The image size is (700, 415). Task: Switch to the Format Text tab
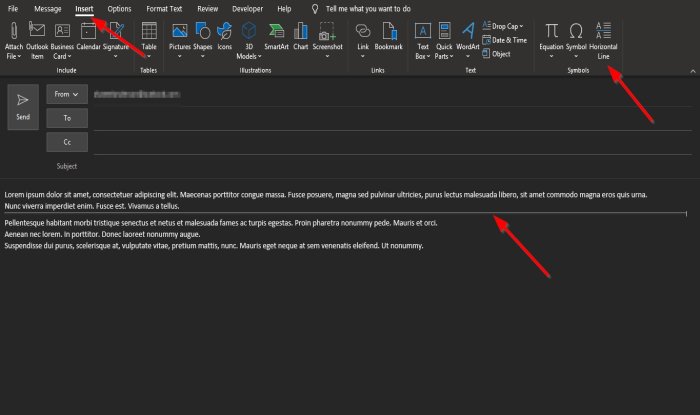pyautogui.click(x=164, y=8)
